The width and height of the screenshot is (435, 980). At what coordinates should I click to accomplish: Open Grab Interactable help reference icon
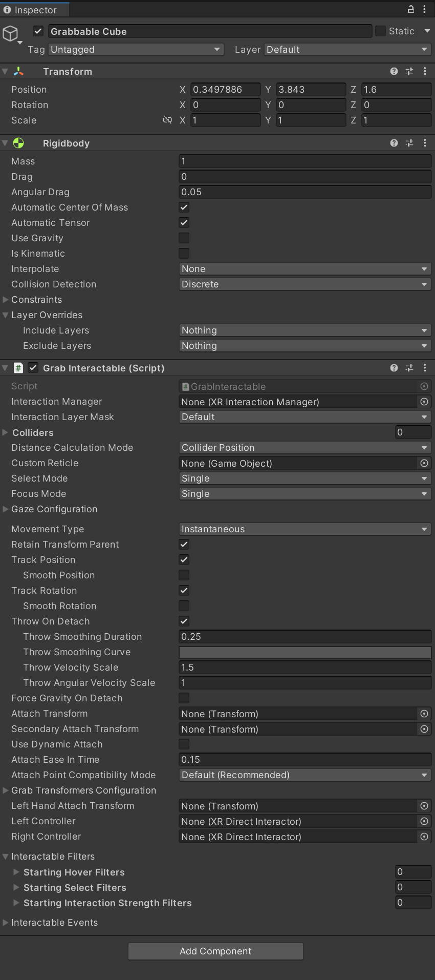[394, 368]
